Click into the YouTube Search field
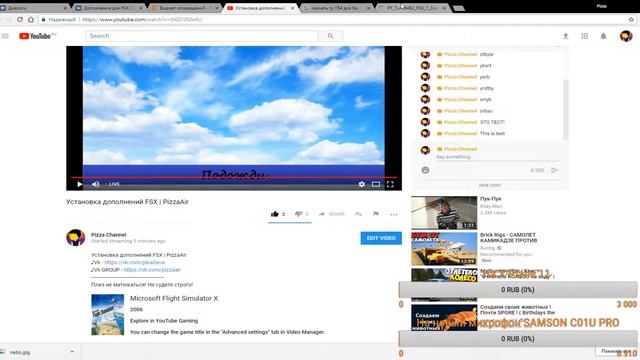 click(x=202, y=36)
